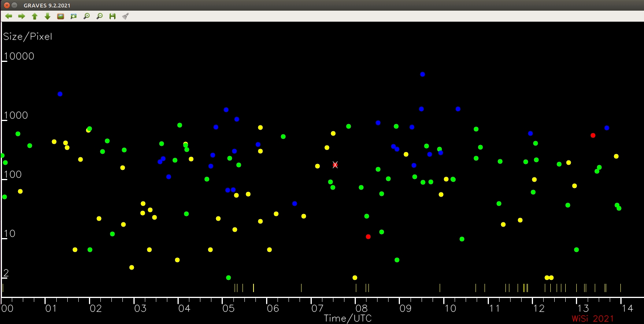This screenshot has width=644, height=324.
Task: Click the 100 y-axis label
Action: (x=13, y=174)
